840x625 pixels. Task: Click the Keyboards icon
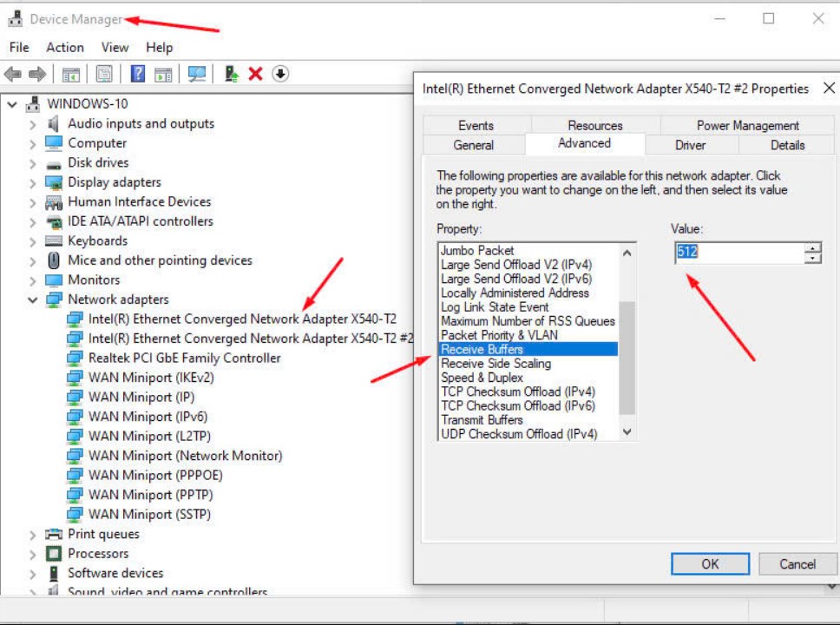coord(54,240)
